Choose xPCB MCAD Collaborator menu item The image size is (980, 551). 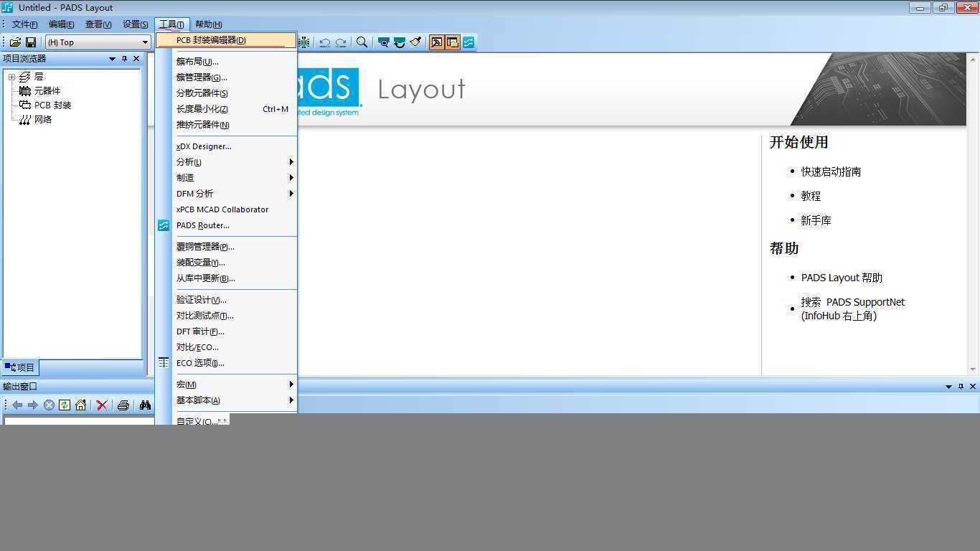click(227, 209)
